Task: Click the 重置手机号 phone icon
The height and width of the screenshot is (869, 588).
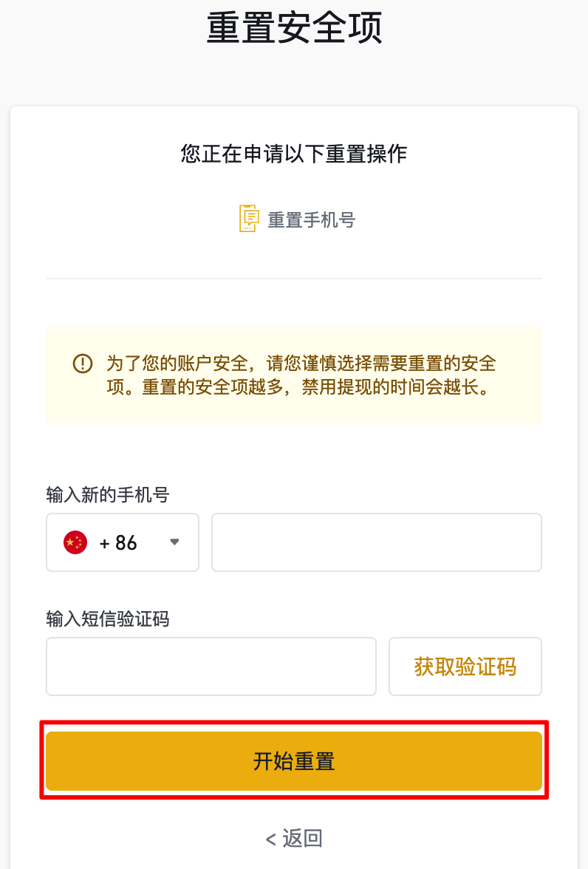Action: [249, 219]
